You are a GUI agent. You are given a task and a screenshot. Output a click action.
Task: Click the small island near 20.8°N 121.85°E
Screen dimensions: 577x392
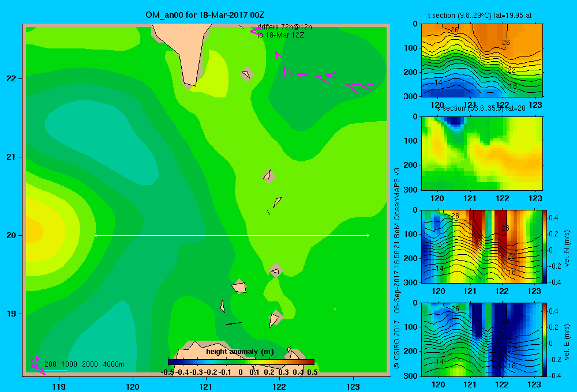(x=269, y=176)
